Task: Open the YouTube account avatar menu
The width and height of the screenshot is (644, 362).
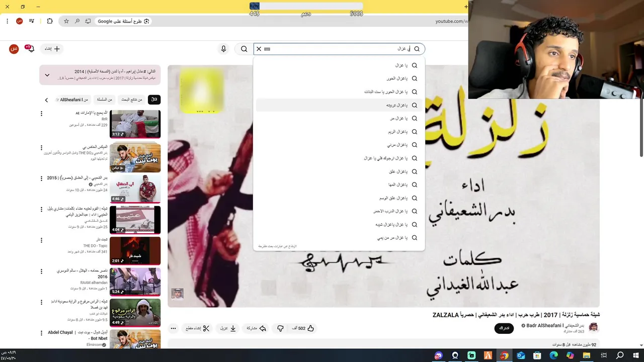Action: (x=14, y=49)
